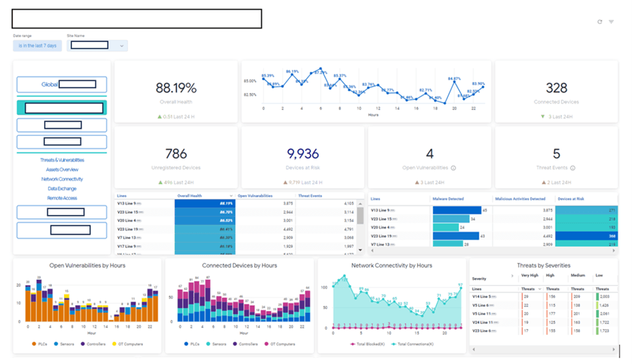Sort by Devices at Risk column header
Viewport: 632px width, 364px height.
point(570,199)
